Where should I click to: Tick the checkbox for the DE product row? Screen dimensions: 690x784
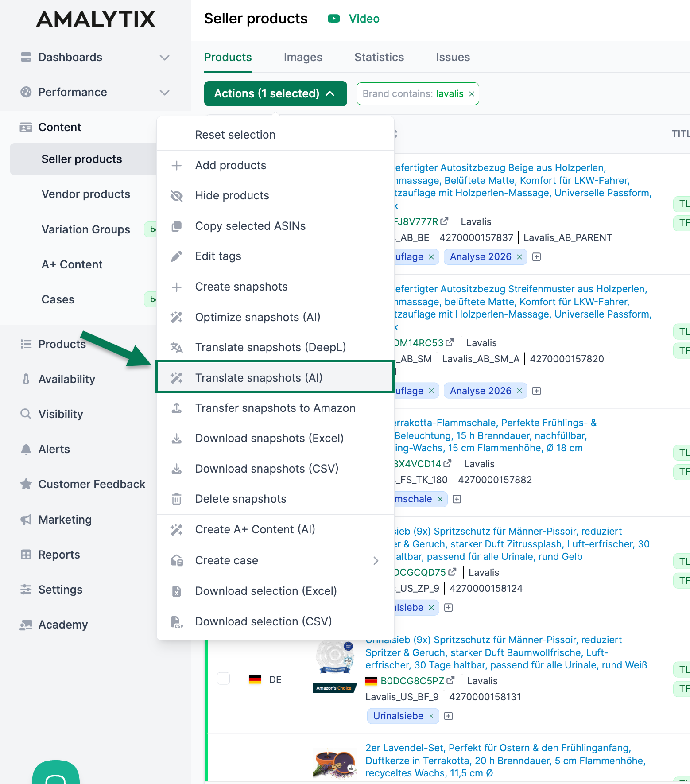[x=224, y=679]
